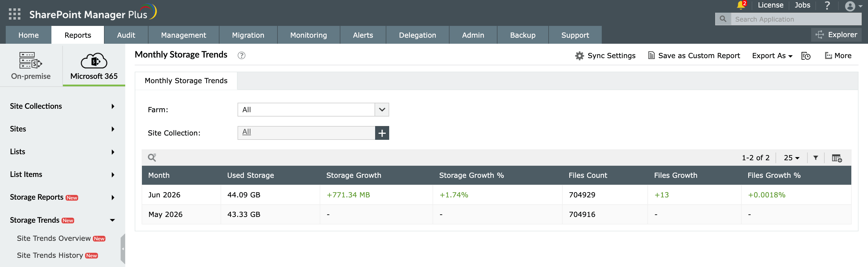
Task: Open the table filter funnel icon
Action: coord(815,158)
